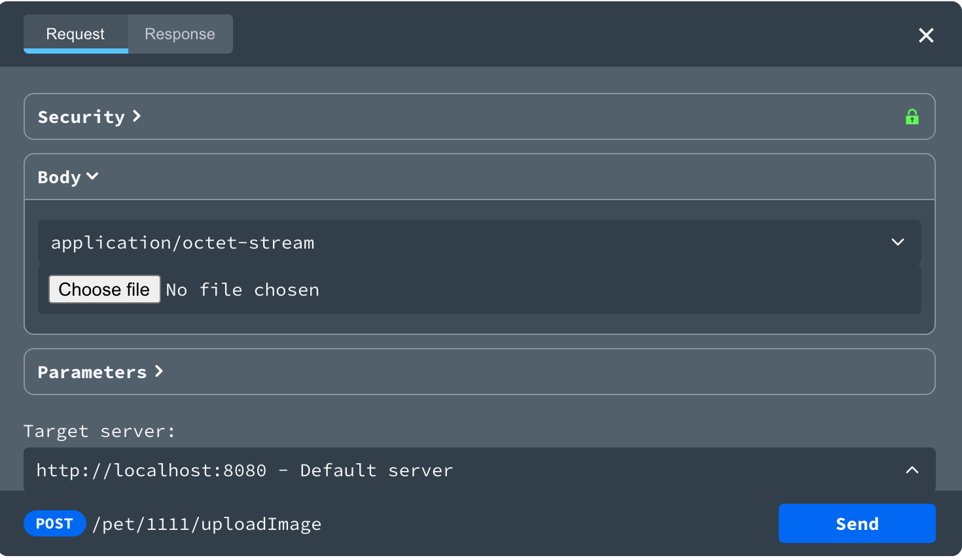Image resolution: width=962 pixels, height=560 pixels.
Task: Click the 'No file chosen' text
Action: (x=243, y=290)
